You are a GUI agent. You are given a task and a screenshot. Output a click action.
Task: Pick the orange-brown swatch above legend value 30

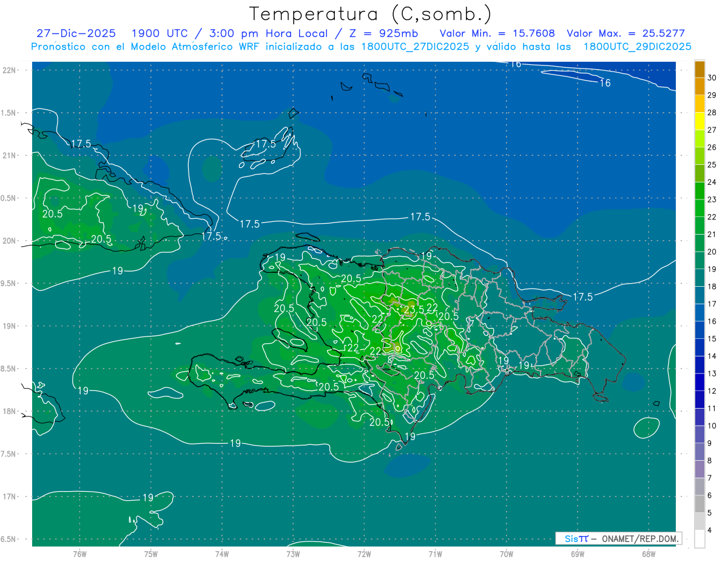700,69
